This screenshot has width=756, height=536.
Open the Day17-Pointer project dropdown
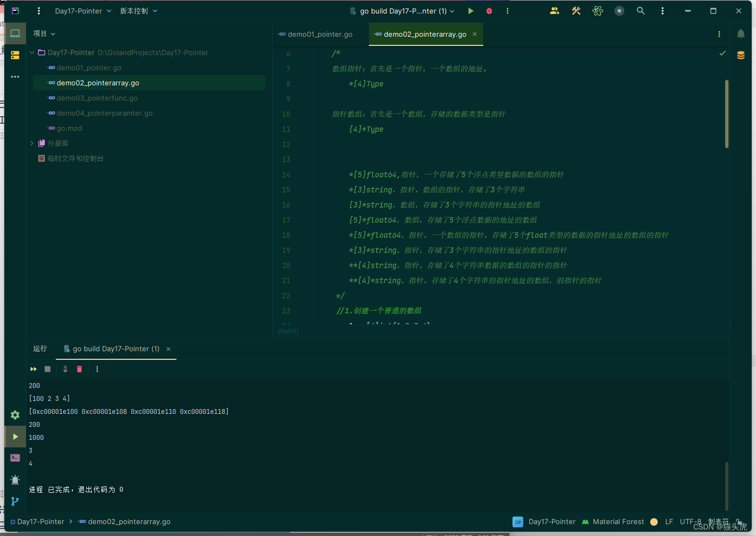[x=83, y=11]
